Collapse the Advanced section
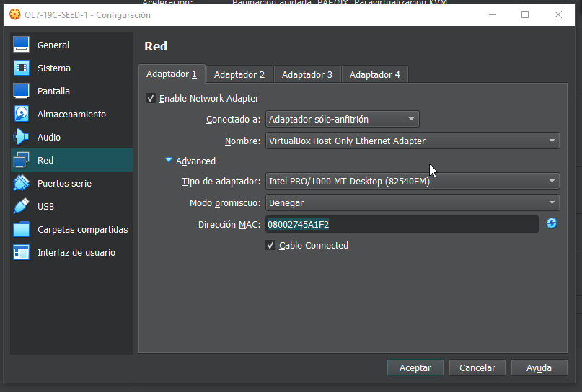 click(x=169, y=161)
